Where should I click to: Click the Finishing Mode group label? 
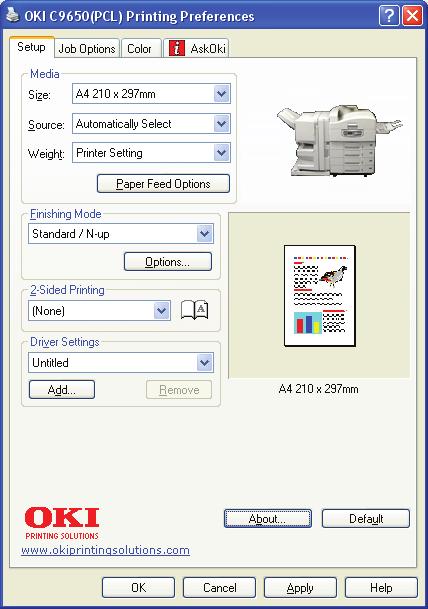(x=66, y=214)
